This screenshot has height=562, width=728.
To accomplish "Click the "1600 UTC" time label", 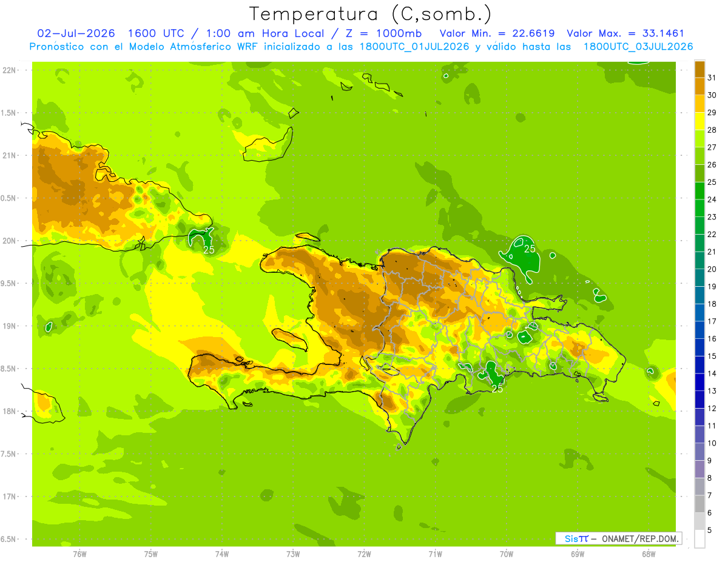I will (x=156, y=33).
